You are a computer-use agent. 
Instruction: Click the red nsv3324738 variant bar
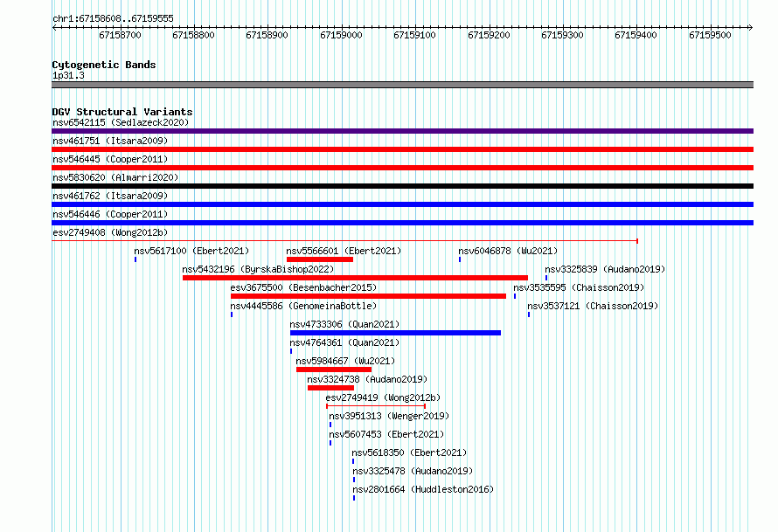tap(331, 388)
